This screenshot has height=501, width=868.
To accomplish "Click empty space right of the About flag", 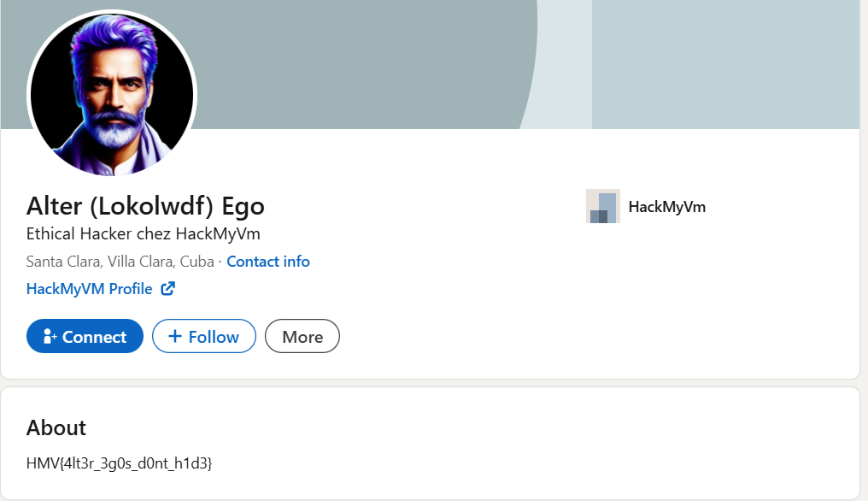I will (513, 463).
